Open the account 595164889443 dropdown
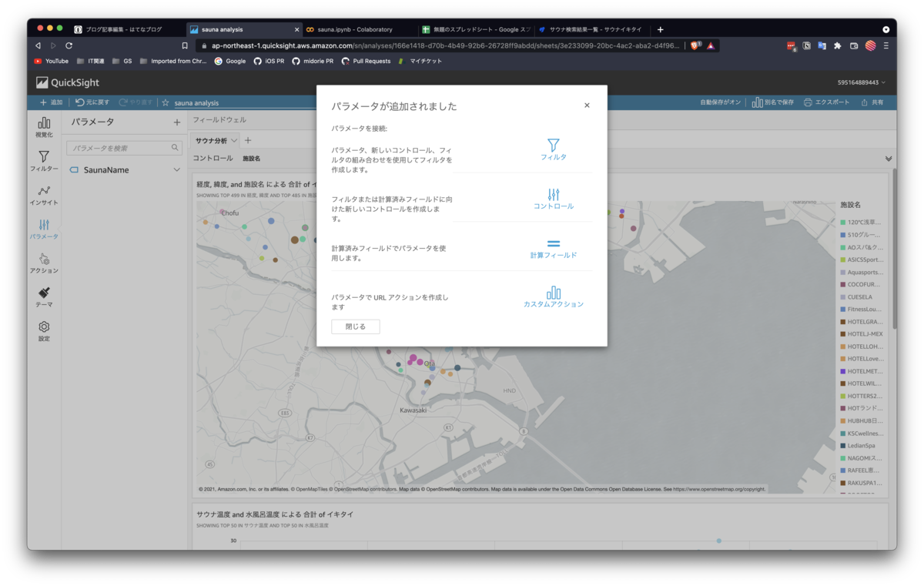The height and width of the screenshot is (586, 924). (861, 82)
